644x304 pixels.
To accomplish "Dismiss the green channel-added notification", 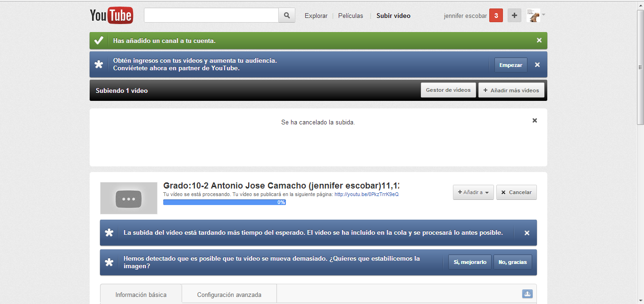I will pos(539,41).
